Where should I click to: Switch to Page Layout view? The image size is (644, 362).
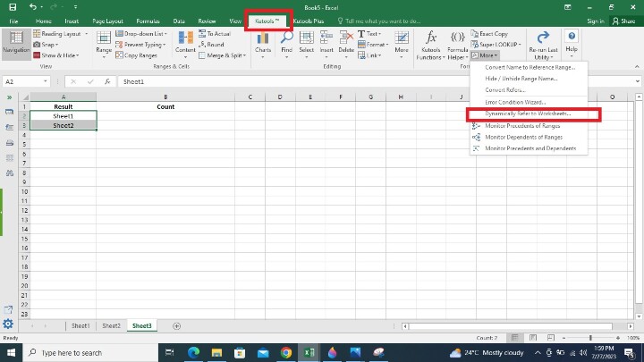pyautogui.click(x=533, y=338)
